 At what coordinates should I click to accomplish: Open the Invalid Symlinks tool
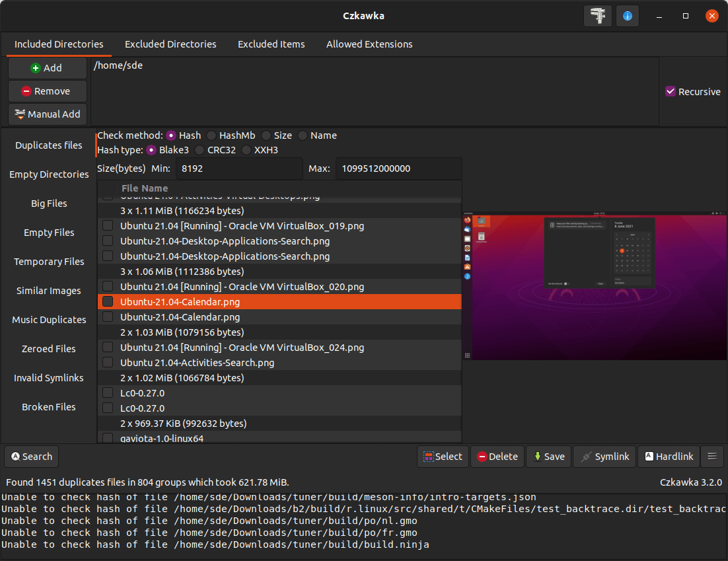[x=49, y=378]
